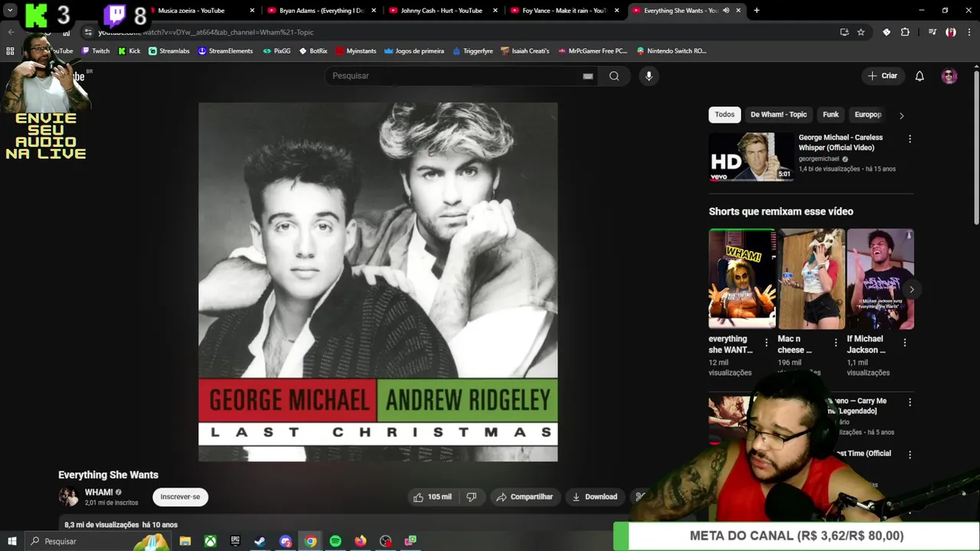Open the Isaiah Creati's bookmark
This screenshot has width=980, height=551.
(x=525, y=51)
